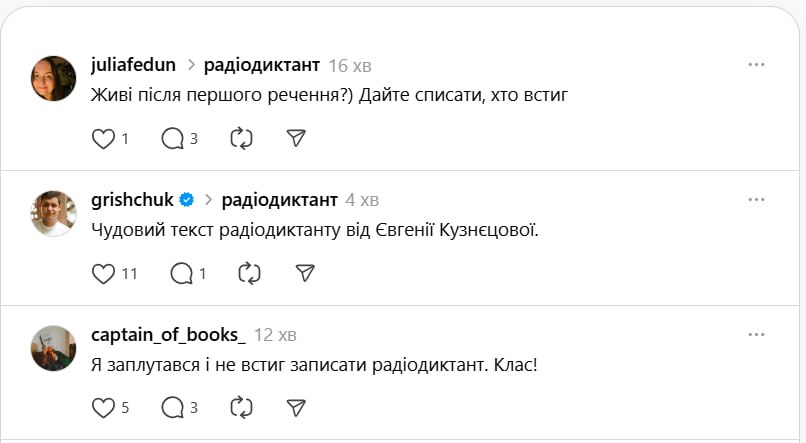The height and width of the screenshot is (443, 806).
Task: Repost captain_of_books_ post
Action: (241, 407)
